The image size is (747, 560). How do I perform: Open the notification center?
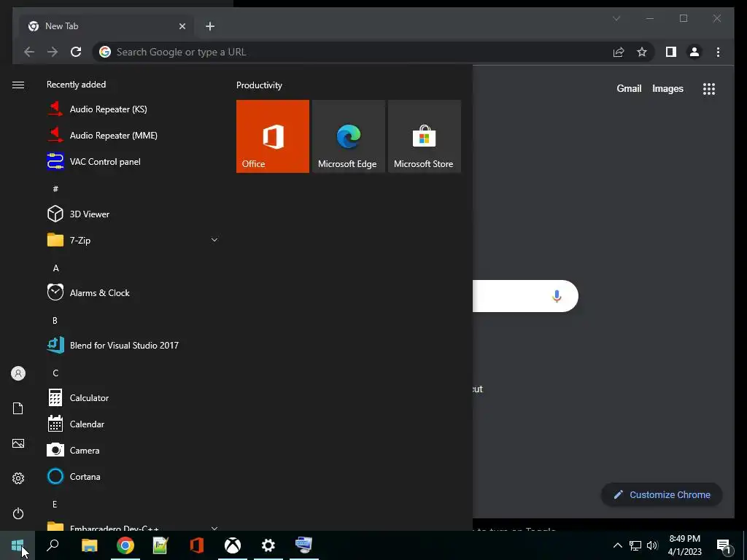(724, 545)
